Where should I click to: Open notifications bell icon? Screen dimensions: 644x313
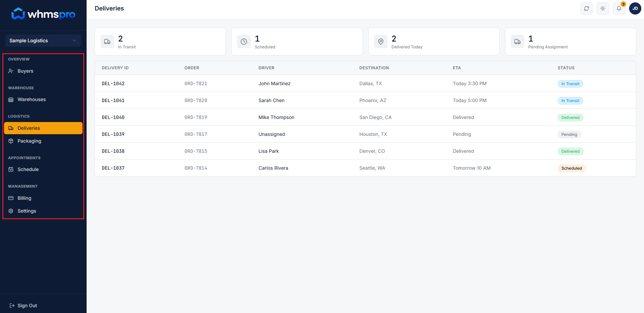coord(619,8)
